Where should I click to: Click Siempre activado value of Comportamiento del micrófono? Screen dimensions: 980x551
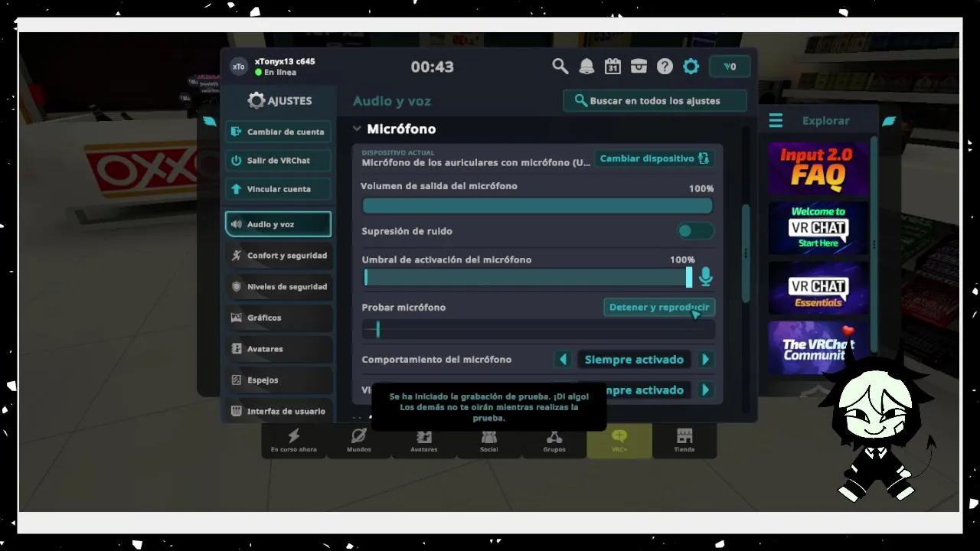click(x=634, y=360)
